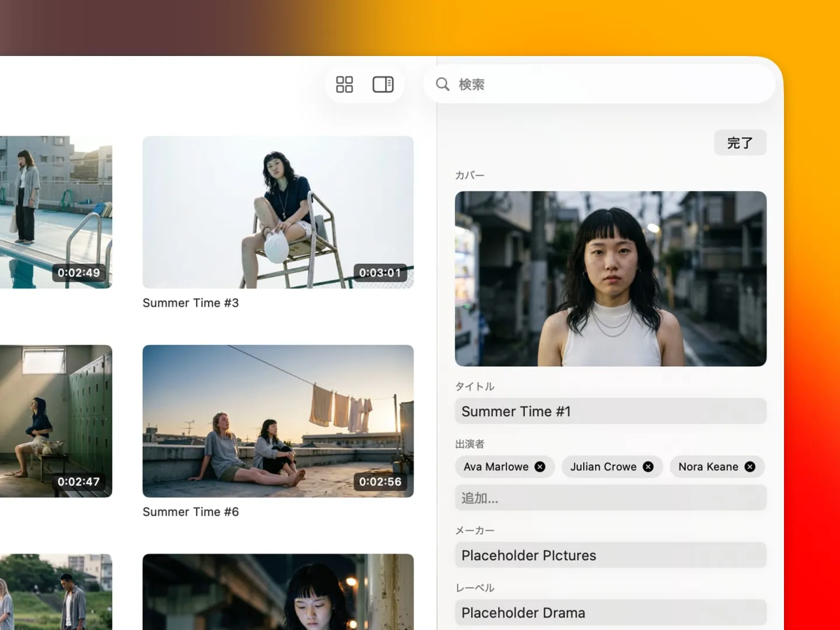
Task: Open the night street video thumbnail
Action: coord(278,592)
